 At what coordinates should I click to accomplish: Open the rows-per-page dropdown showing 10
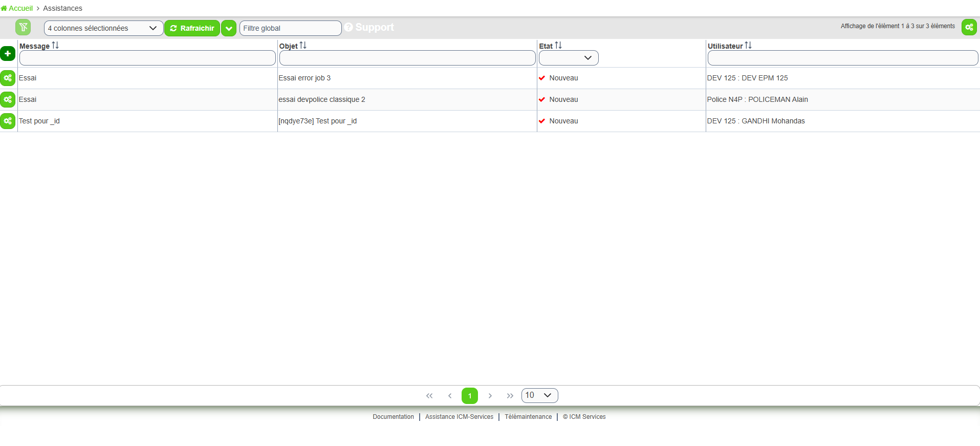click(x=540, y=395)
